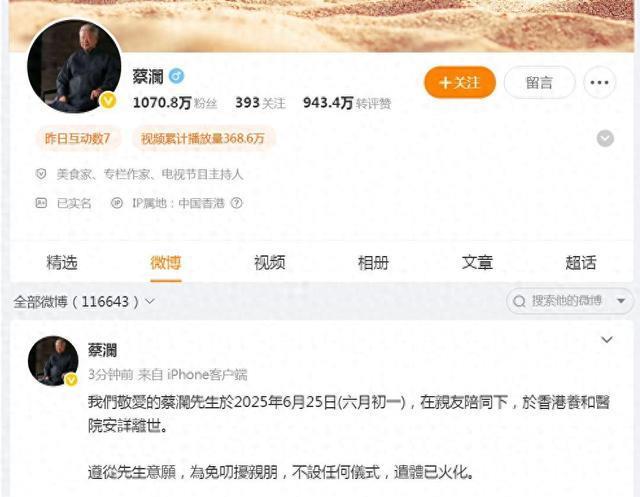The width and height of the screenshot is (640, 497).
Task: Click the 已实名 ID card icon
Action: click(x=41, y=203)
